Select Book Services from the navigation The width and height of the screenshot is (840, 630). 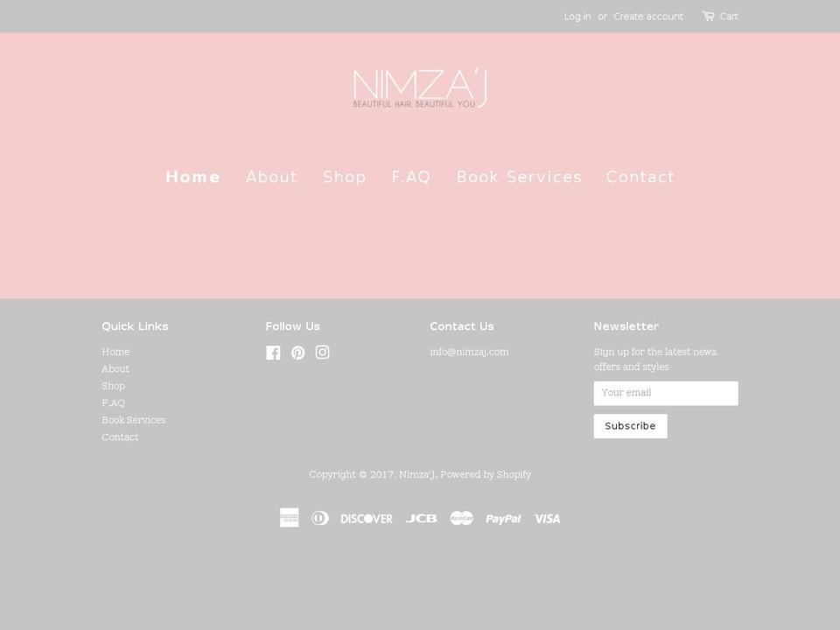(x=519, y=177)
